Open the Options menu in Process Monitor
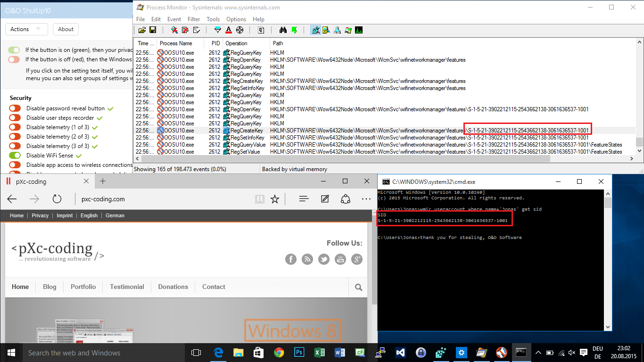Viewport: 644px width, 362px height. click(x=236, y=19)
